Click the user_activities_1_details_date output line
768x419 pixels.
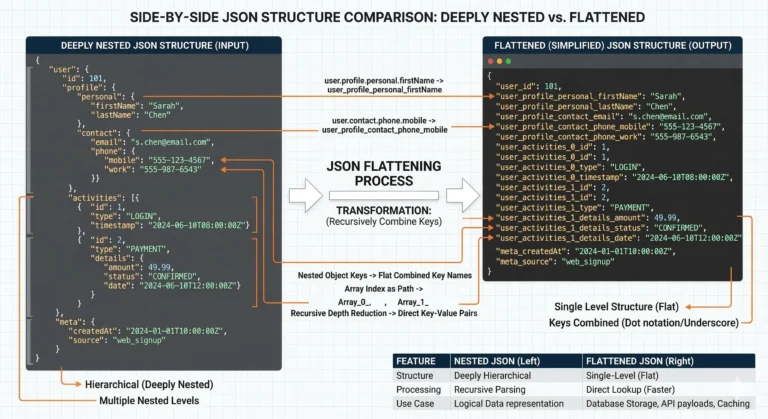[x=619, y=238]
